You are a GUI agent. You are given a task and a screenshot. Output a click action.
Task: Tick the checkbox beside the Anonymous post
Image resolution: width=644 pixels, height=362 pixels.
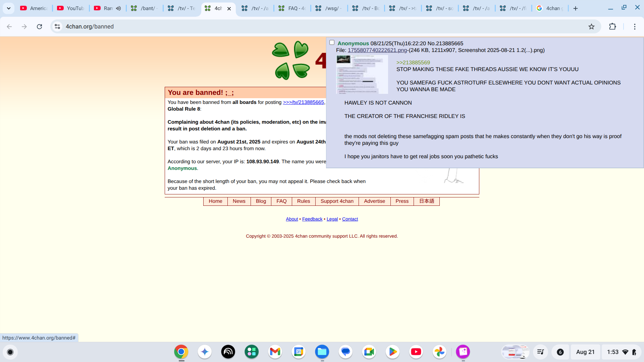(332, 43)
